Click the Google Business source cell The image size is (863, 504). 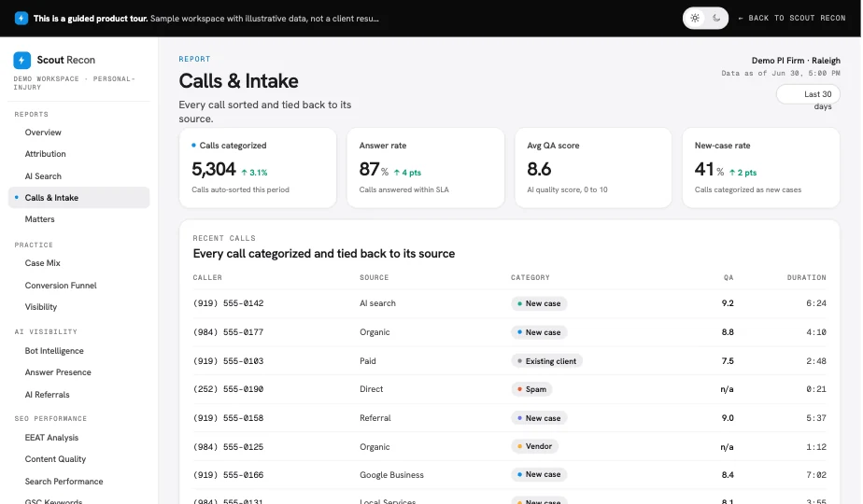tap(392, 475)
